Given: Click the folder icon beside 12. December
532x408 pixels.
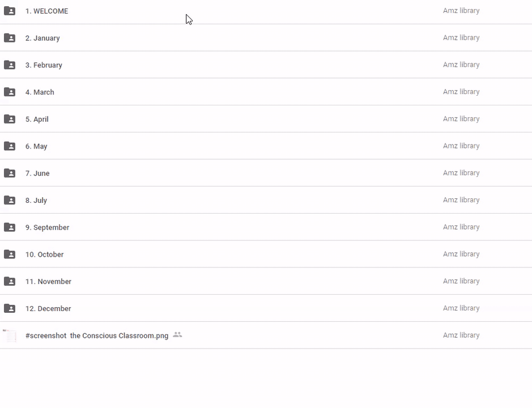Looking at the screenshot, I should click(x=10, y=308).
